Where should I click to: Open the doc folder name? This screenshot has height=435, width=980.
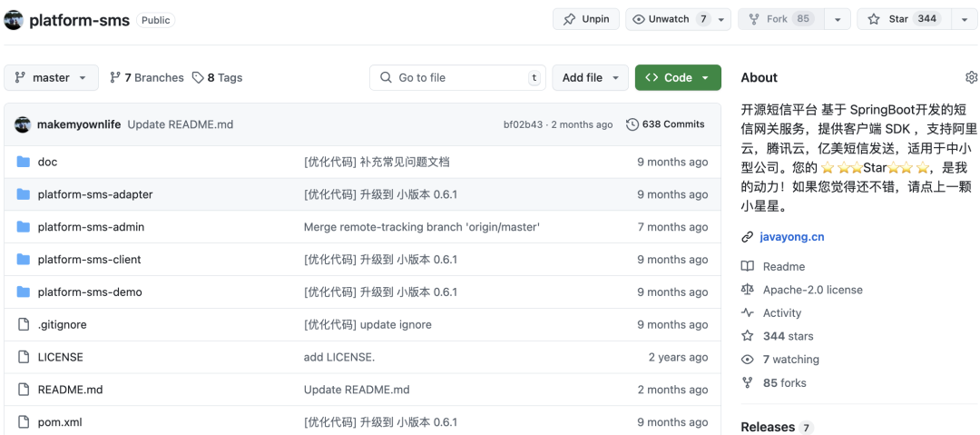pos(47,163)
